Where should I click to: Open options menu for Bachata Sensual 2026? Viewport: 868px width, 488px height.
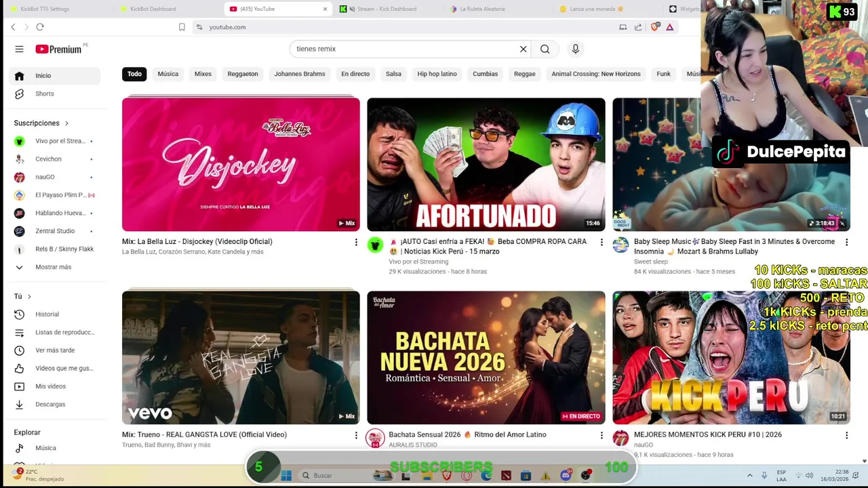pos(601,435)
